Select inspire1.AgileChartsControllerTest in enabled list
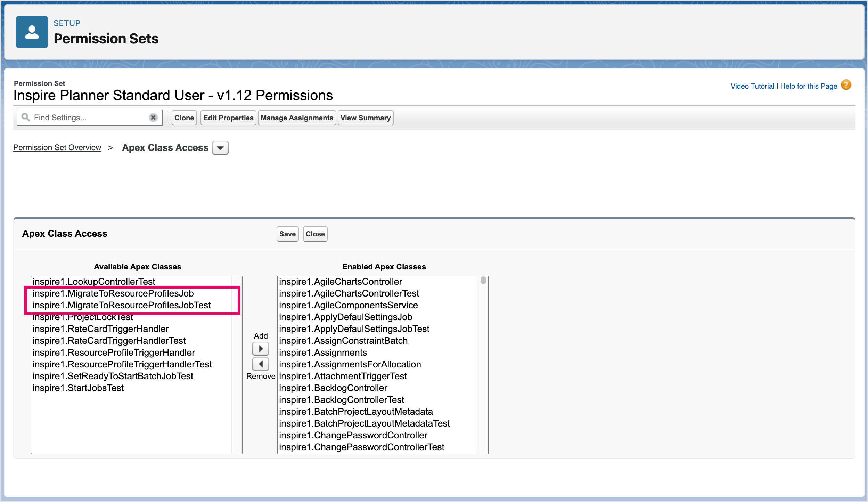 (378, 293)
